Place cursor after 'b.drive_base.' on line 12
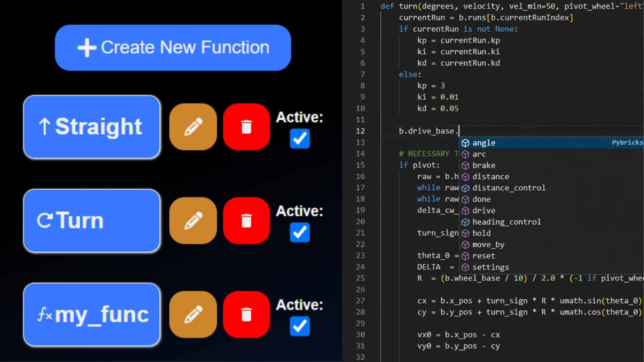The width and height of the screenshot is (644, 362). click(x=459, y=131)
